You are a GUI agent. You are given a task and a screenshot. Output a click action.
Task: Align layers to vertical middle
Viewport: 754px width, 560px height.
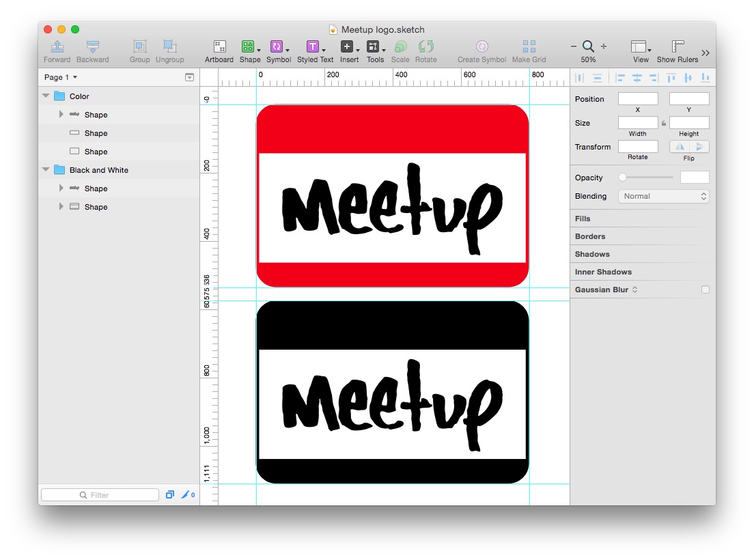(x=688, y=78)
